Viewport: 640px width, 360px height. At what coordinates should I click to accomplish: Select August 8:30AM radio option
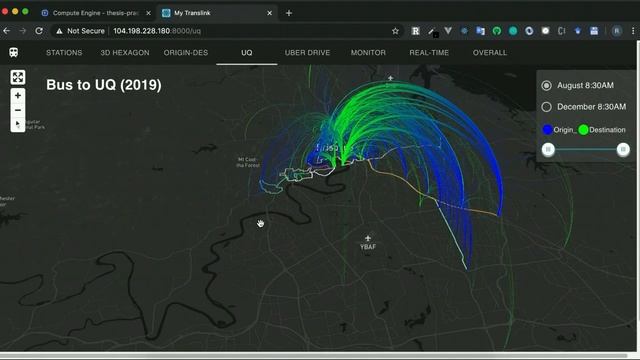click(546, 85)
